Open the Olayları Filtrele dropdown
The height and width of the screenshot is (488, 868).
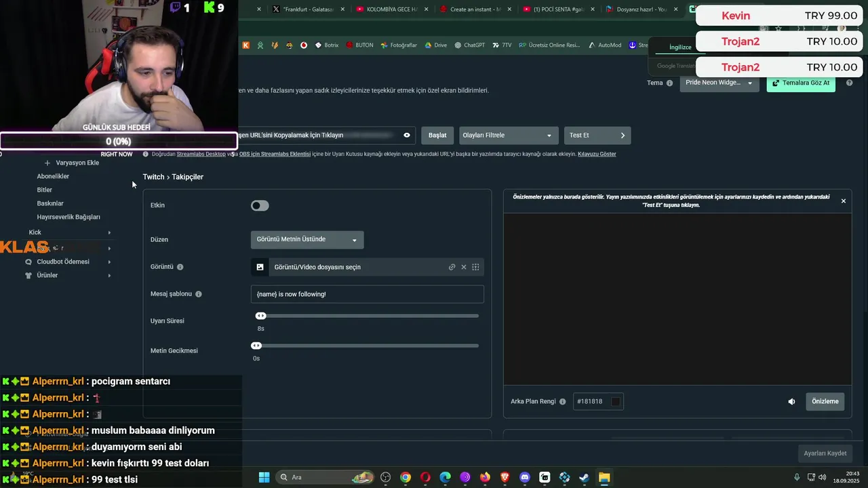[x=509, y=135]
